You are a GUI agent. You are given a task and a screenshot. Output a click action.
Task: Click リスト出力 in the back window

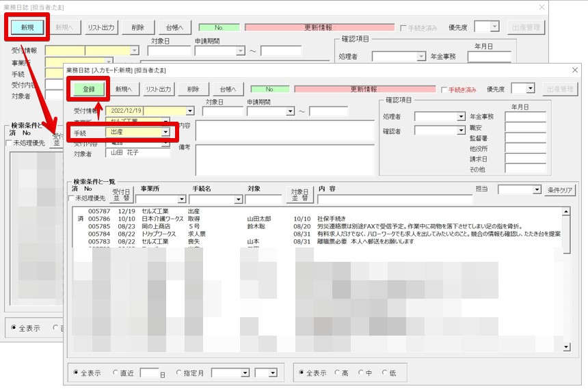101,27
